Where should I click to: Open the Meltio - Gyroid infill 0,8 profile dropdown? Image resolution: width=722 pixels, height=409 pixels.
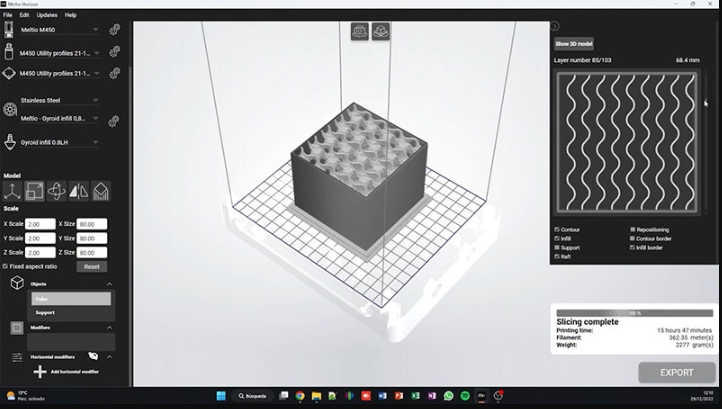click(x=59, y=118)
